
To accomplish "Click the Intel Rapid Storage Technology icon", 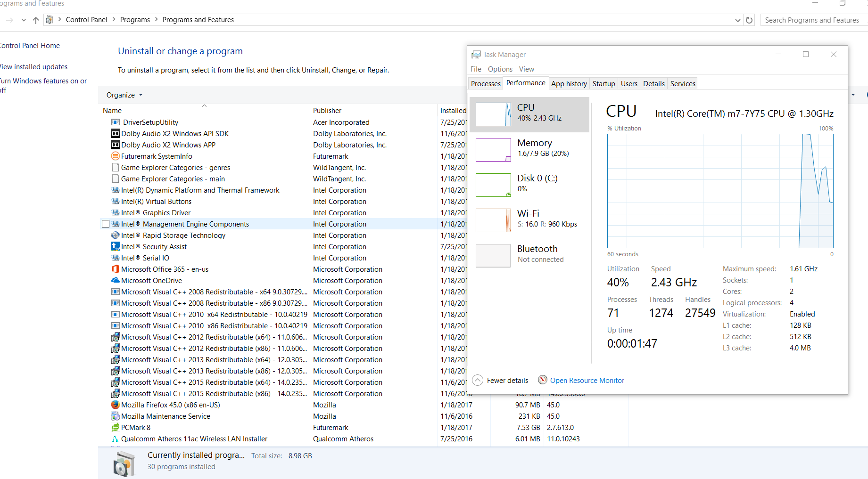I will (x=116, y=235).
